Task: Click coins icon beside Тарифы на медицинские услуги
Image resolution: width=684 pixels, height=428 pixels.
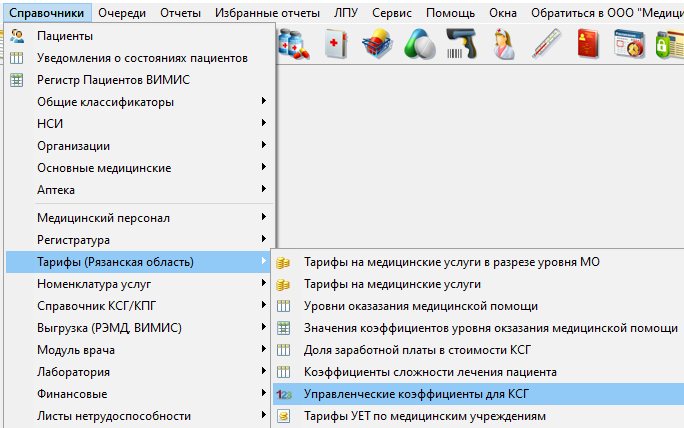Action: pos(283,284)
